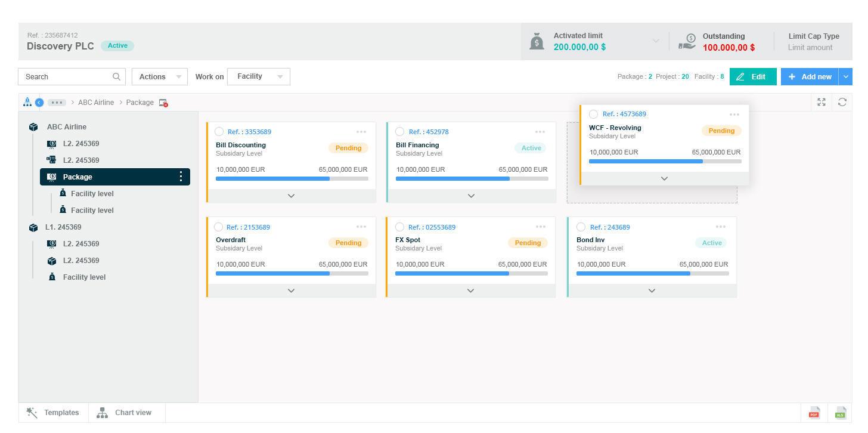Expand the FX Spot card details
868x433 pixels.
click(470, 290)
